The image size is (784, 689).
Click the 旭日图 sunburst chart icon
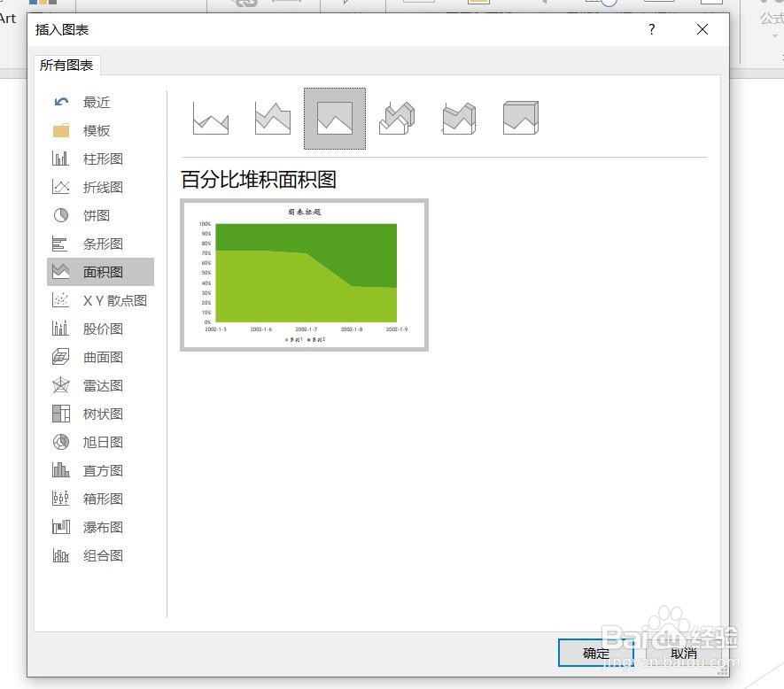tap(102, 442)
